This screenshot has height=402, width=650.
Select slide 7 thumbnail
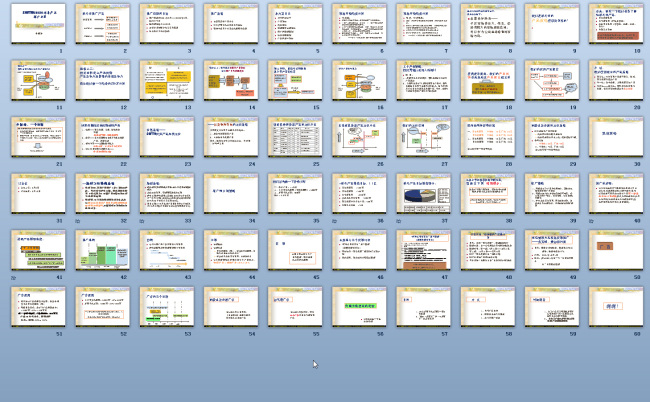(423, 23)
